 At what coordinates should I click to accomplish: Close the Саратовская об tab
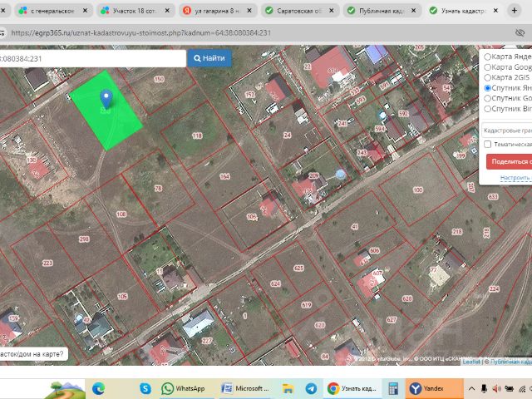coord(332,11)
